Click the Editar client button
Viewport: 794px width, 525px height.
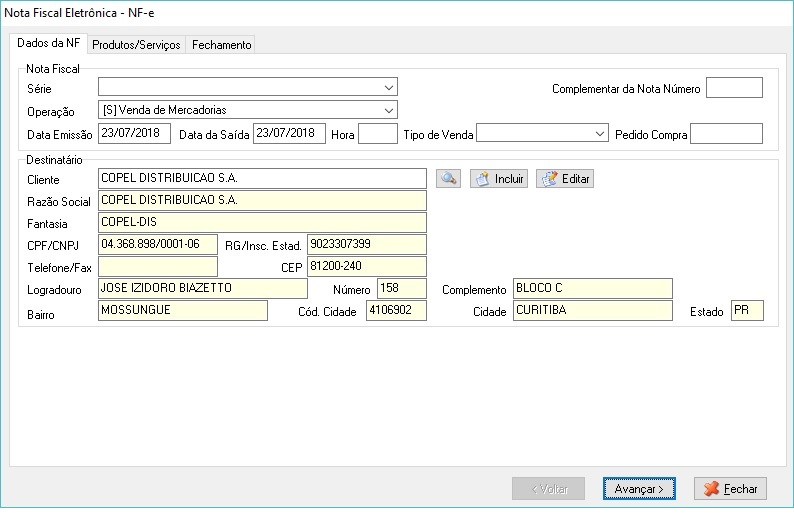coord(565,179)
